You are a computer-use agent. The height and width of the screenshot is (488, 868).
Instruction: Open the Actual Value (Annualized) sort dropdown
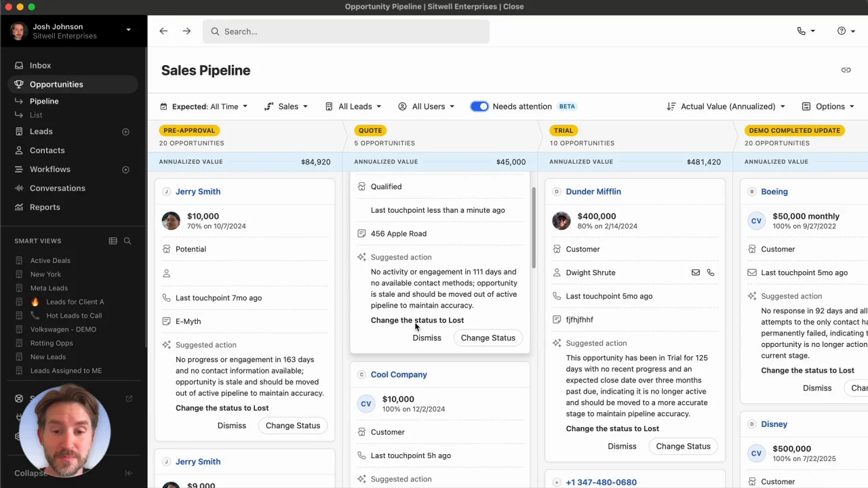(x=726, y=106)
